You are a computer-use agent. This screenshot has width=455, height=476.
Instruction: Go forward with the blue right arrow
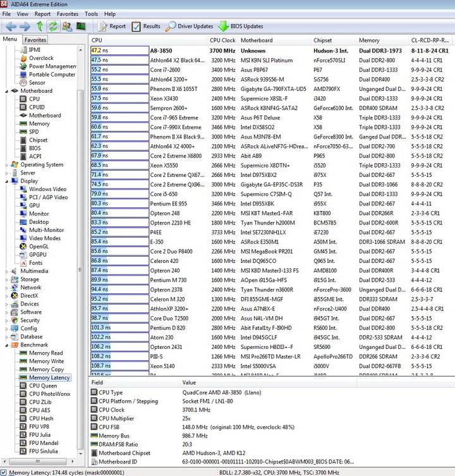tap(25, 27)
